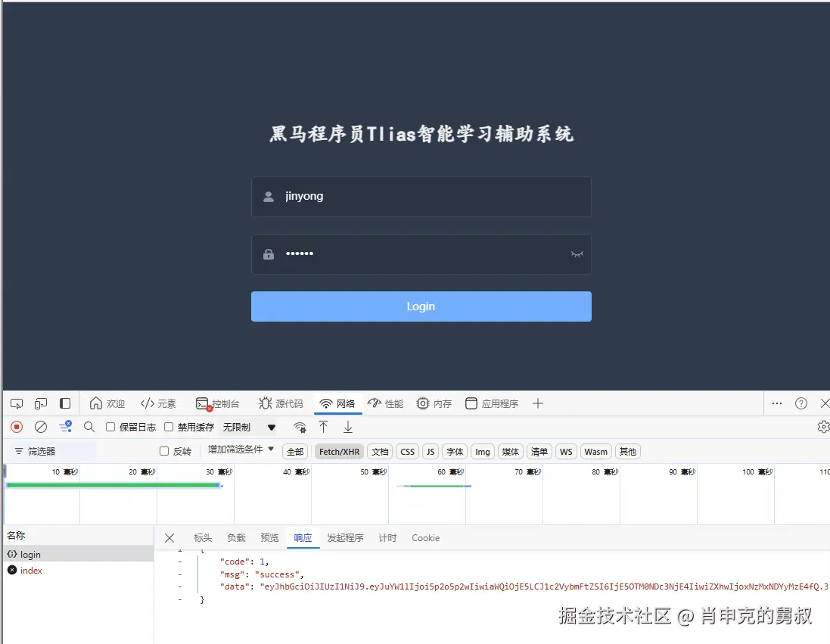Select the Wasm filter type
Image resolution: width=830 pixels, height=644 pixels.
pos(596,452)
